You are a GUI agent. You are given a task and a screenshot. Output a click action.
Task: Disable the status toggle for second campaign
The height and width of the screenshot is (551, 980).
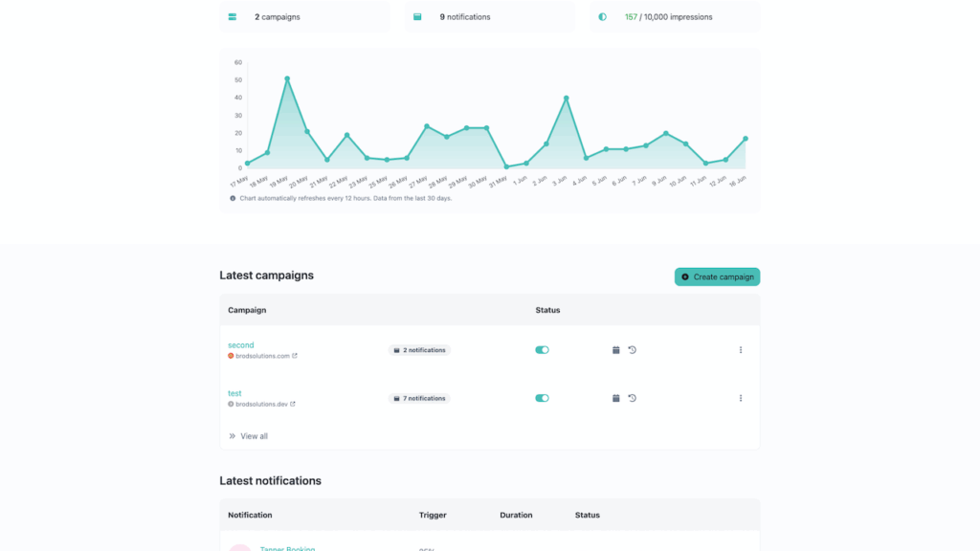pyautogui.click(x=543, y=349)
